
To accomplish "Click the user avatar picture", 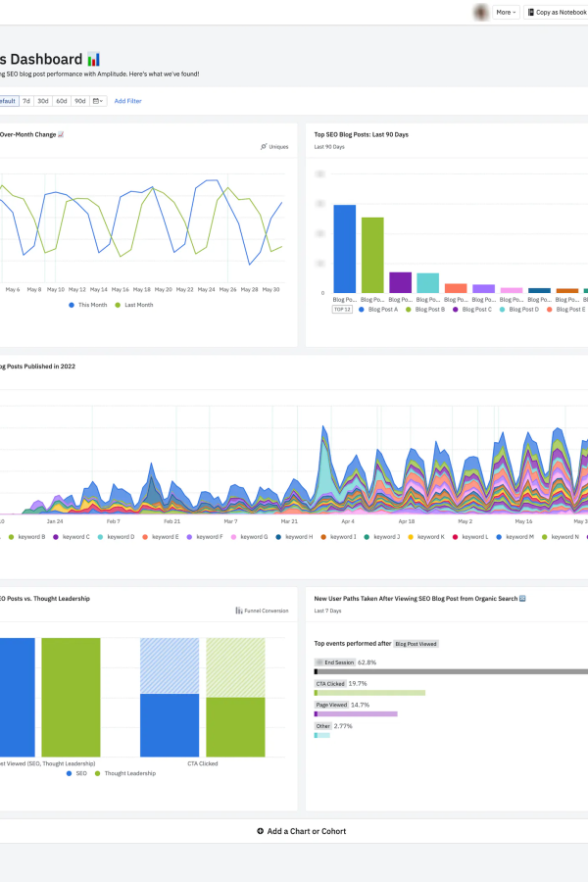I will (481, 12).
